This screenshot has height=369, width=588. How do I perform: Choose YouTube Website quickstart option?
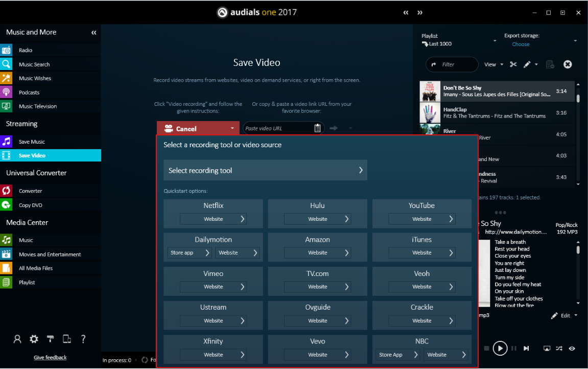[x=421, y=219]
